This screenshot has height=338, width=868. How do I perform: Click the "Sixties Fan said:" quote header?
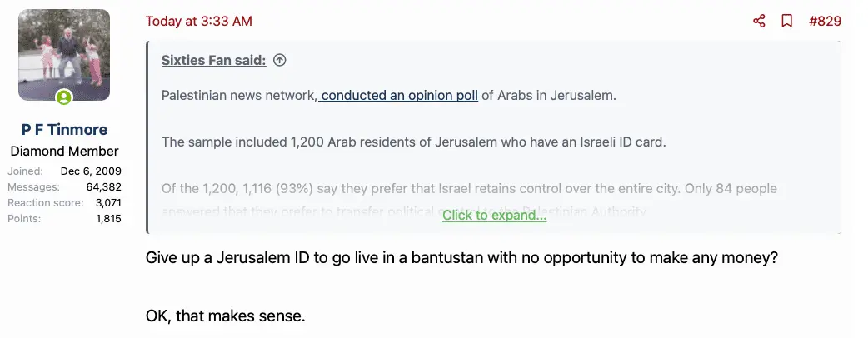click(214, 60)
